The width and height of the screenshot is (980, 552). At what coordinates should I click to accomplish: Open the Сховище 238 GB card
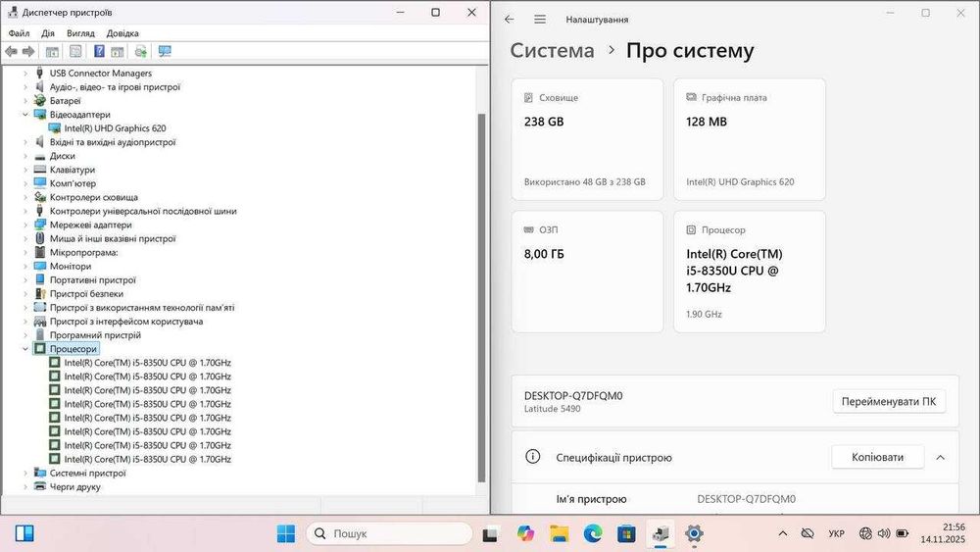point(587,139)
